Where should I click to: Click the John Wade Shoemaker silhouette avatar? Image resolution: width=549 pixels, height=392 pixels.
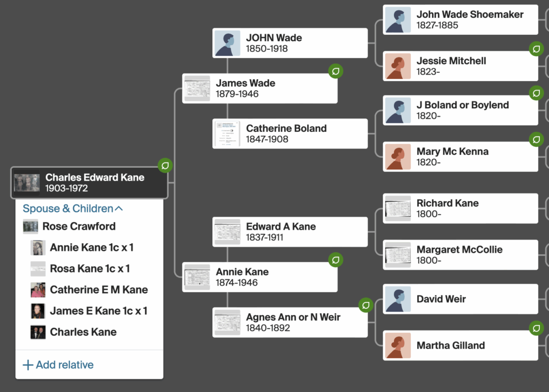point(398,20)
